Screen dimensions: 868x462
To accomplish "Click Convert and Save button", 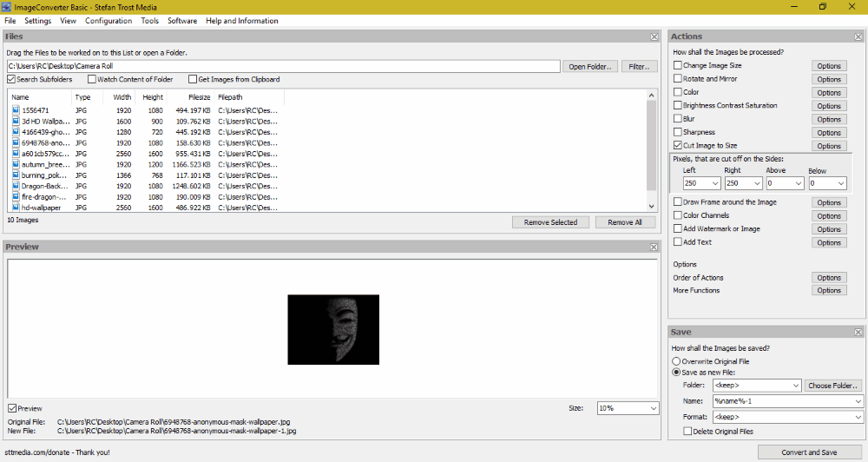I will (809, 452).
